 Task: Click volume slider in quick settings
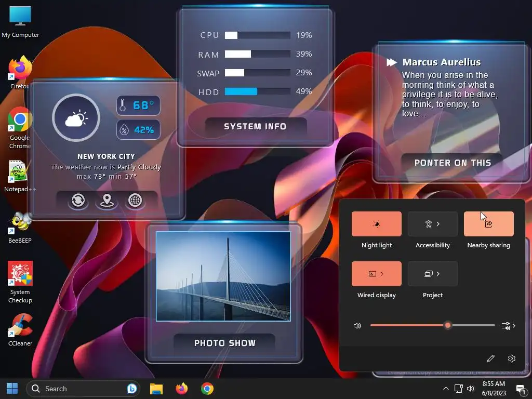coord(433,325)
